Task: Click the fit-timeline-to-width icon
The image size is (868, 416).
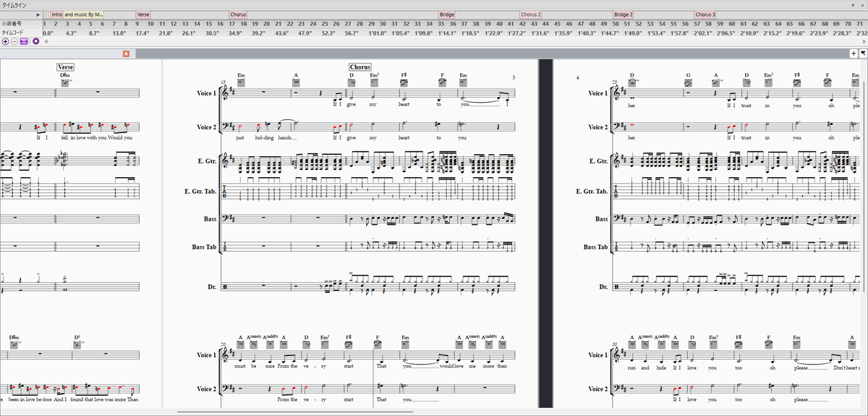Action: (x=24, y=42)
